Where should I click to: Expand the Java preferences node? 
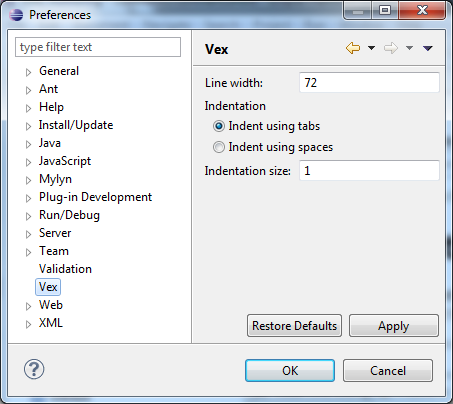[x=29, y=144]
